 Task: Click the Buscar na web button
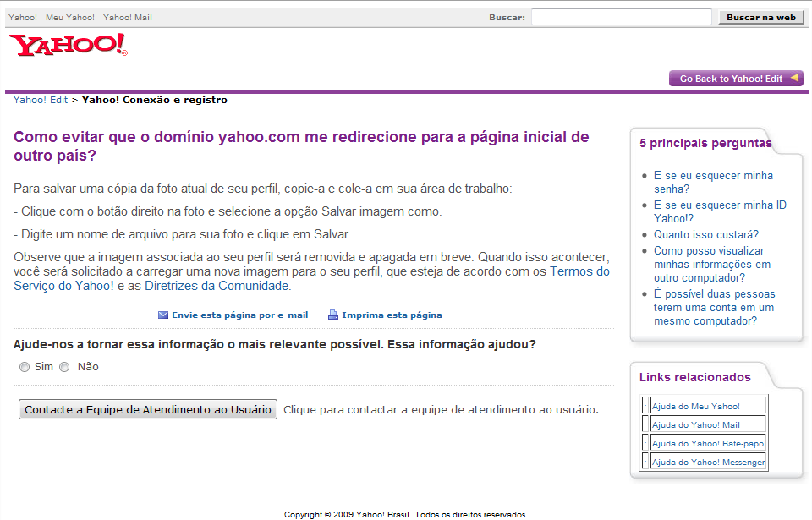coord(761,17)
